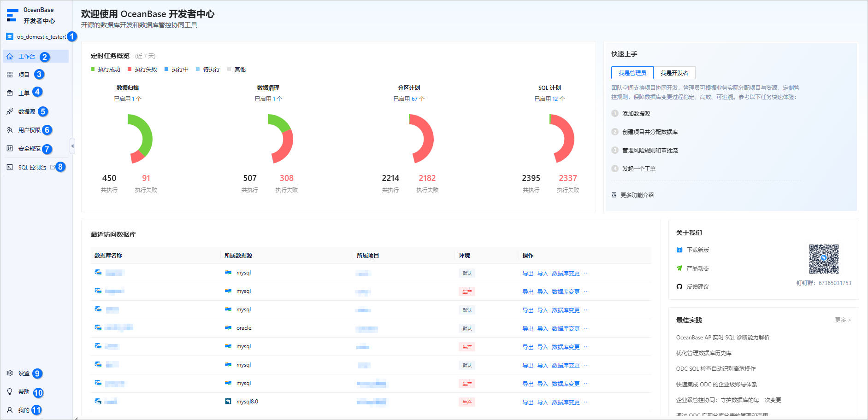Click the 安全规范 icon in sidebar

pyautogui.click(x=10, y=148)
